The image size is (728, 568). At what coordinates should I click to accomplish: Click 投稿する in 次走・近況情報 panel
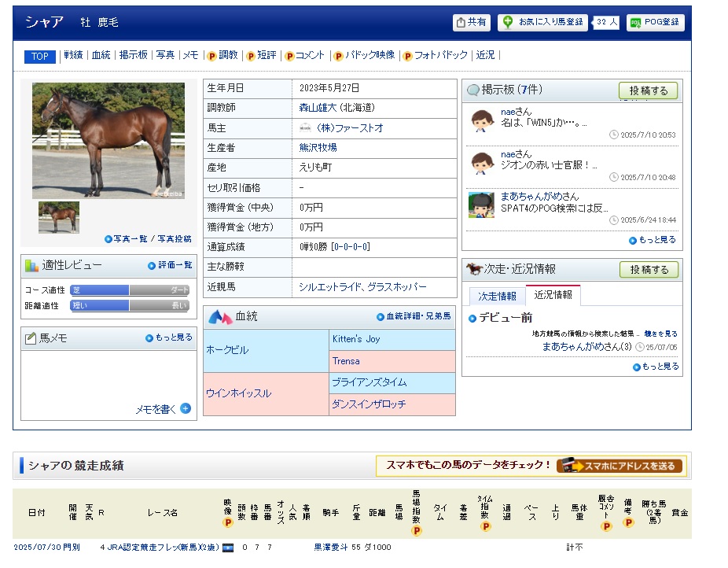point(649,270)
